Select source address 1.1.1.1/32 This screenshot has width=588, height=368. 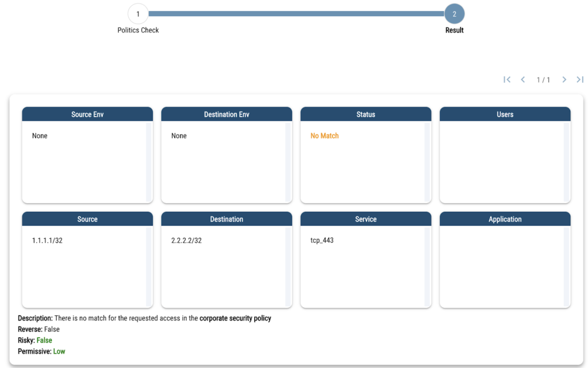(47, 241)
